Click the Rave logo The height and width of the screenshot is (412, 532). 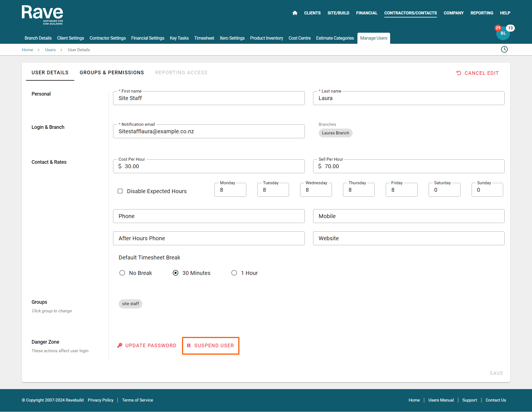pos(42,15)
